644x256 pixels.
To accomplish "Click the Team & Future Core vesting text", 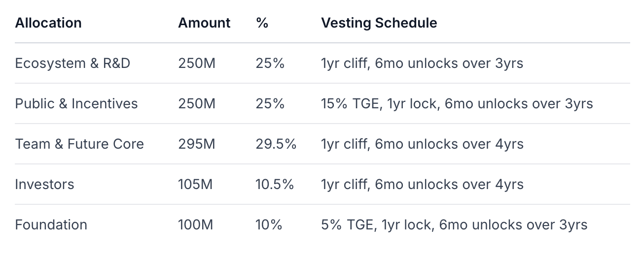I will tap(422, 144).
